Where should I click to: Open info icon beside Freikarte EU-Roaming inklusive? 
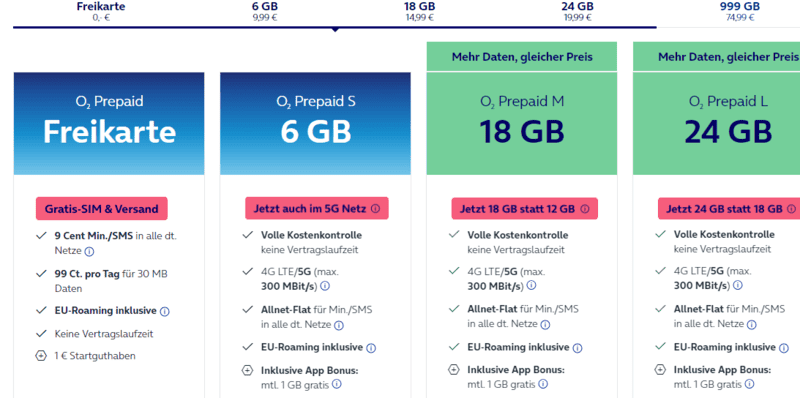[x=165, y=311]
